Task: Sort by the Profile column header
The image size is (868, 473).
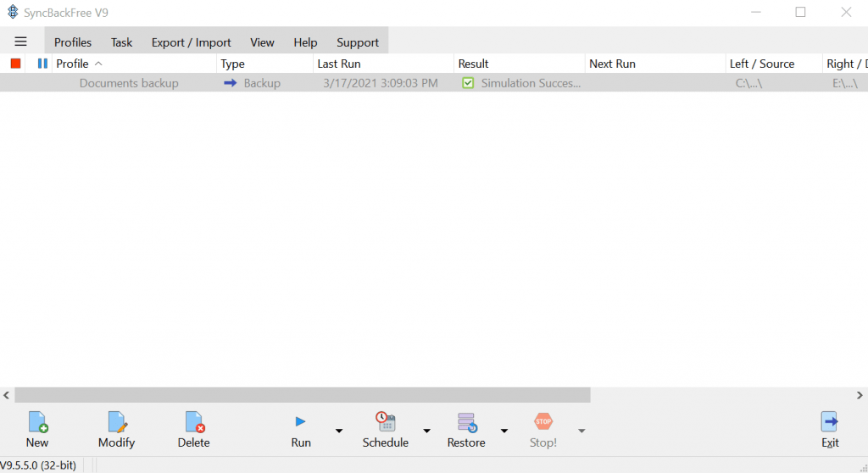Action: coord(134,64)
